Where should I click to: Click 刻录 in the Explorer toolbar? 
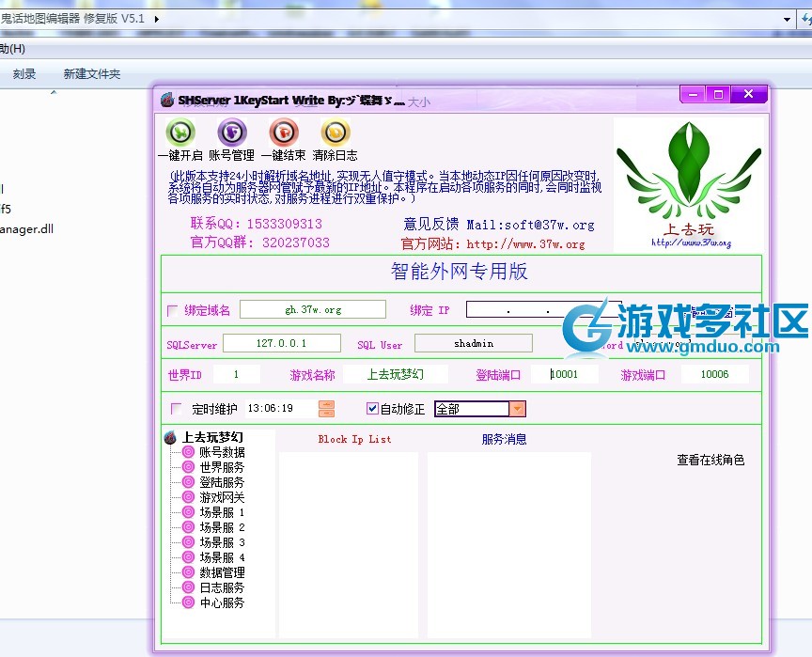pos(24,74)
